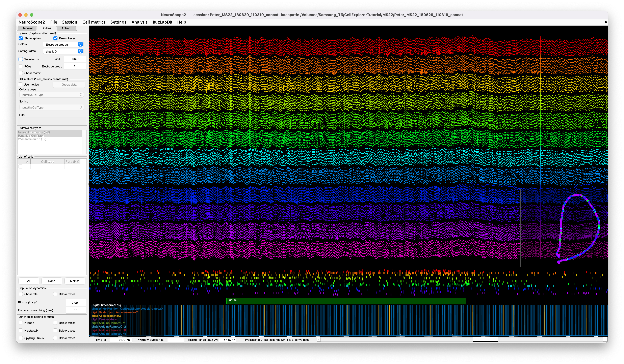Open the BuzLabDB menu
This screenshot has height=364, width=624.
(x=162, y=22)
